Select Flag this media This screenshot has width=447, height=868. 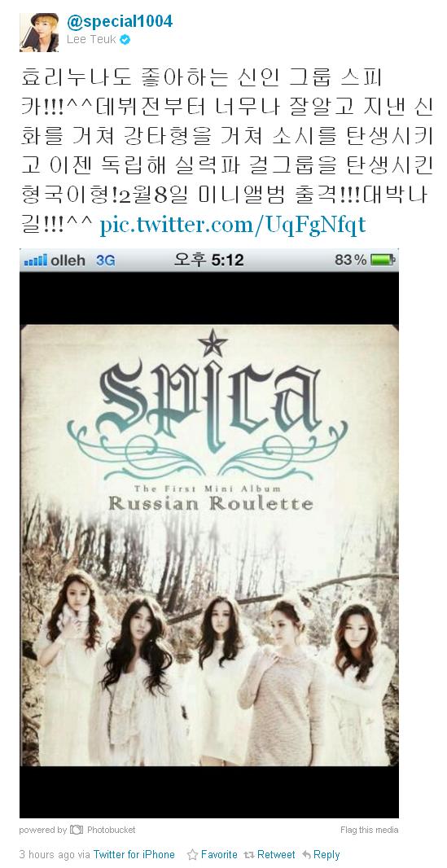[369, 830]
